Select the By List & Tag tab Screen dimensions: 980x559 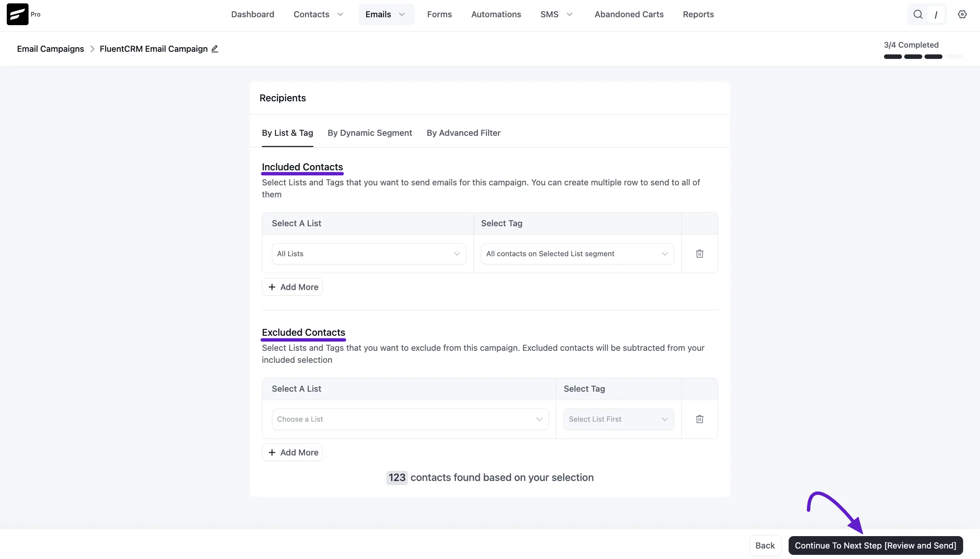click(x=287, y=133)
